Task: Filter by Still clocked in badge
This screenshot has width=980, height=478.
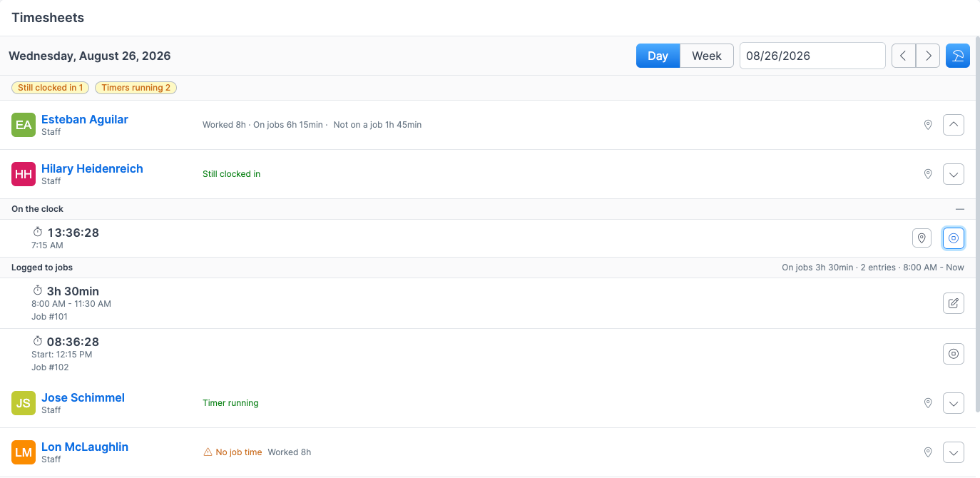Action: [x=50, y=88]
